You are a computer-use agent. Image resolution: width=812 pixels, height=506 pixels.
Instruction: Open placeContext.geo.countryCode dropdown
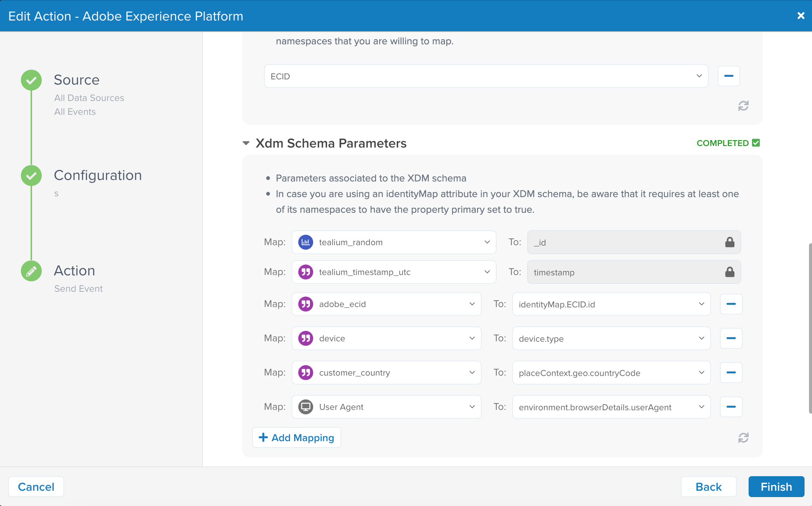(x=611, y=373)
